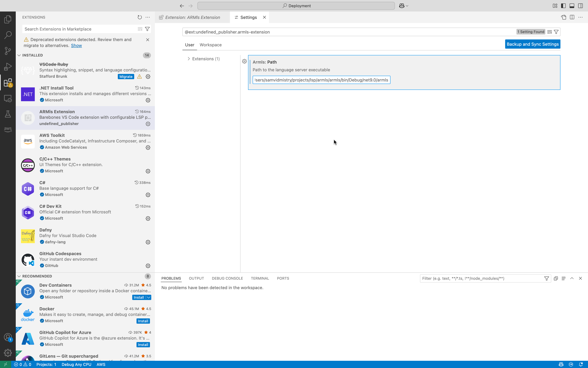Open Source Control view
Image resolution: width=588 pixels, height=368 pixels.
coord(8,51)
